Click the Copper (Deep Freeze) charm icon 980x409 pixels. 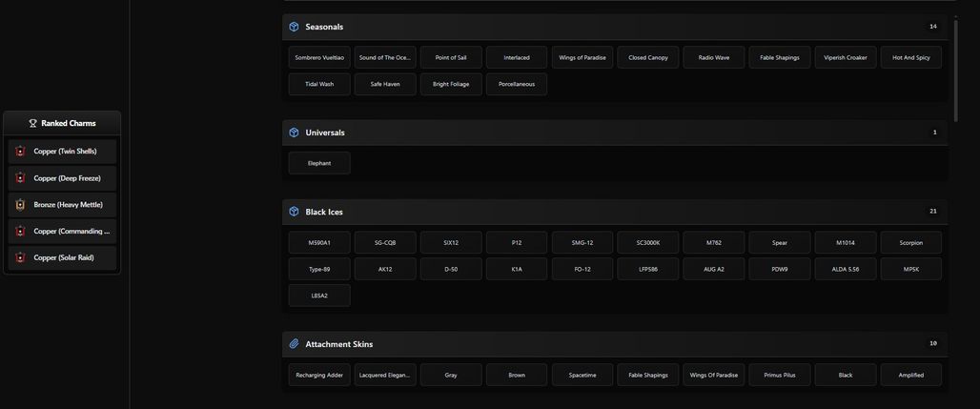click(20, 178)
